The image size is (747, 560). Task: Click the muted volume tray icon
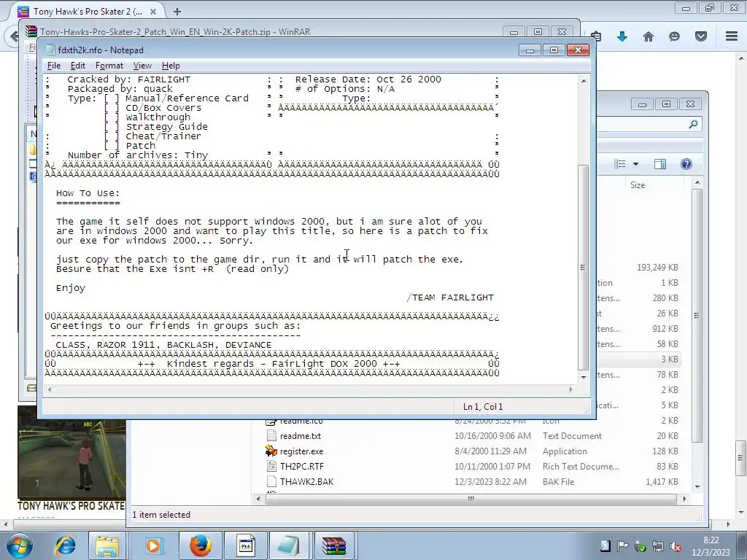(675, 546)
